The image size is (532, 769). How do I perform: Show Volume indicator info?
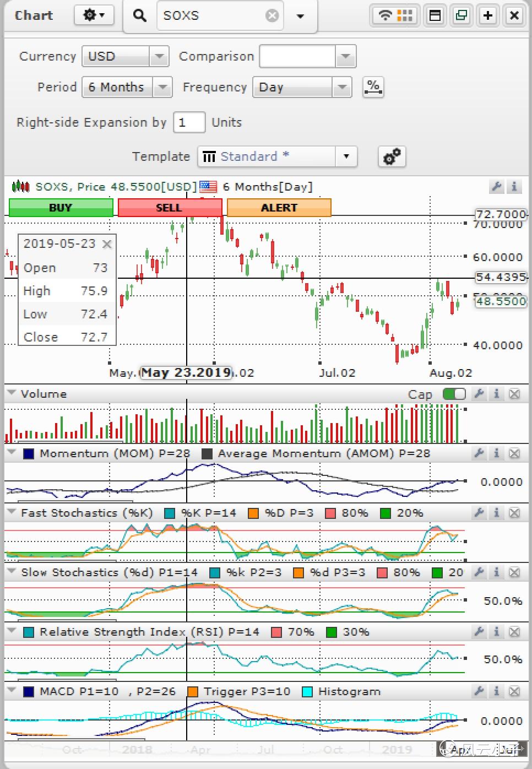coord(497,393)
